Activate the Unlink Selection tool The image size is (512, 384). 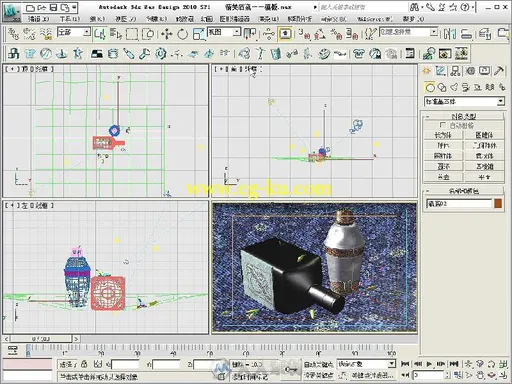pos(29,34)
